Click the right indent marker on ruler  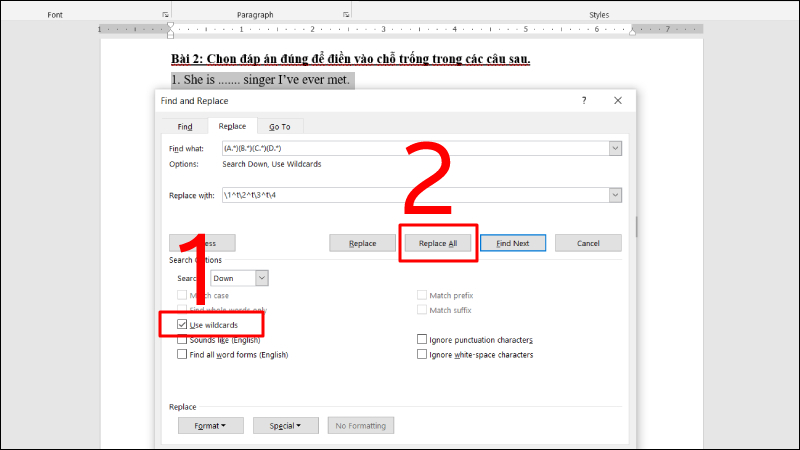point(632,32)
